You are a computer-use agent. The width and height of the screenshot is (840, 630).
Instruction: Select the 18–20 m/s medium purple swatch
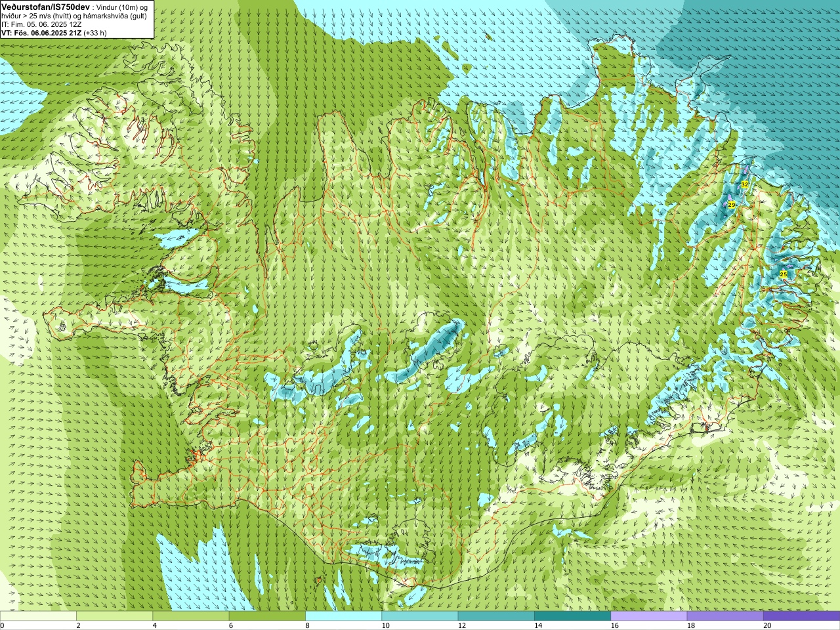(725, 616)
